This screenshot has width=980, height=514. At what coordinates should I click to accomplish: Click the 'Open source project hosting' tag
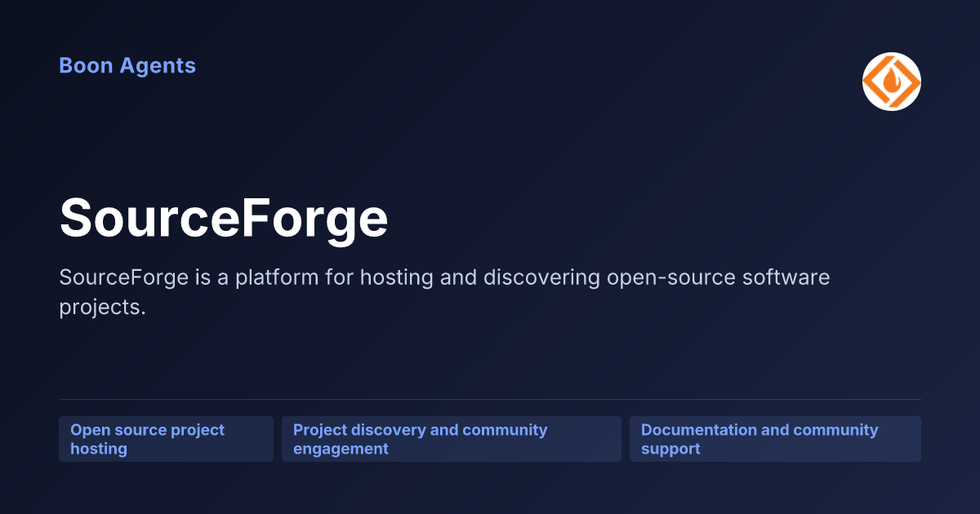click(x=166, y=439)
